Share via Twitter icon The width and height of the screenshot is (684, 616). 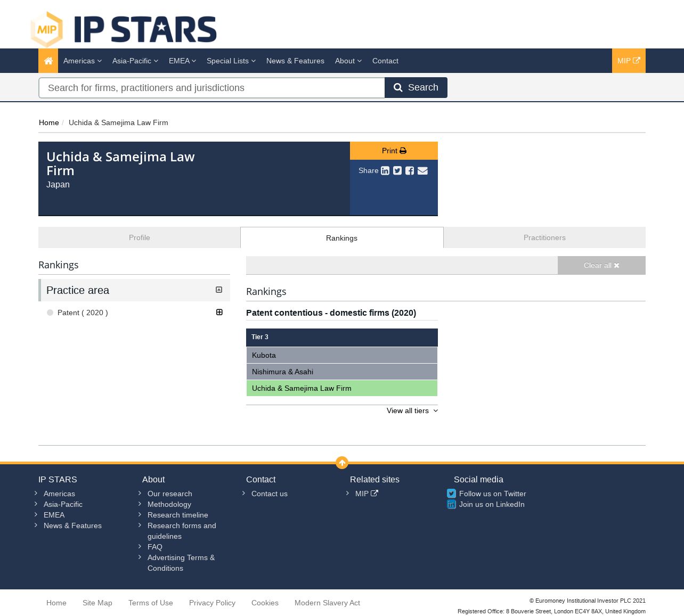(x=397, y=170)
